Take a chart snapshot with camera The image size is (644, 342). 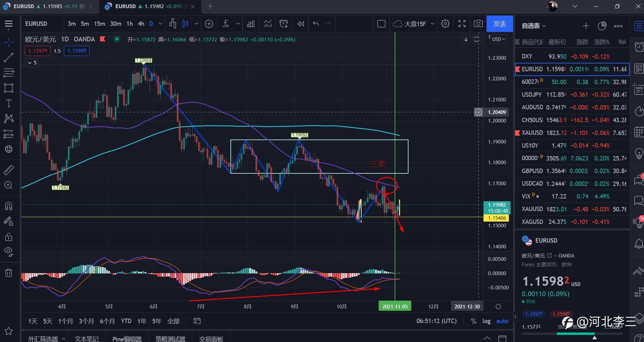coord(478,24)
